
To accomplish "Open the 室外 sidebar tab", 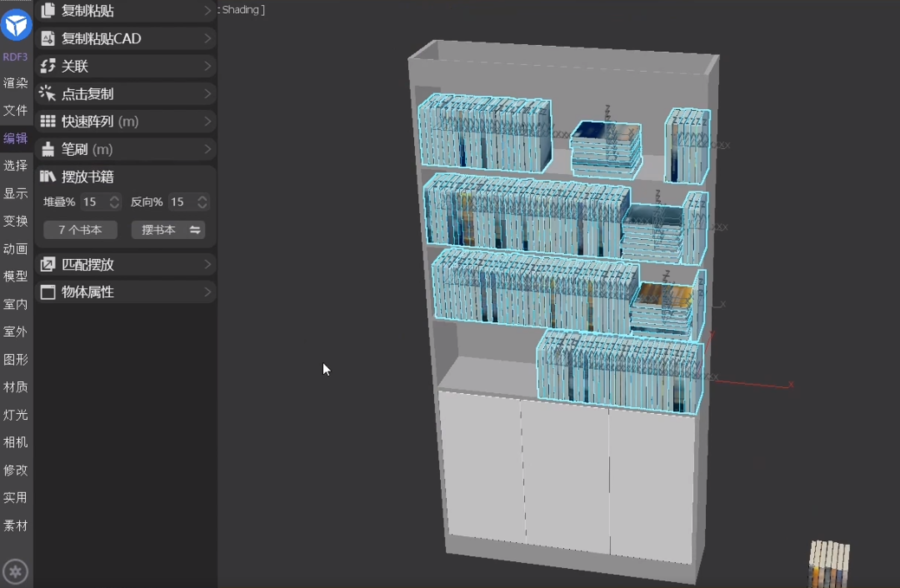I will tap(15, 332).
